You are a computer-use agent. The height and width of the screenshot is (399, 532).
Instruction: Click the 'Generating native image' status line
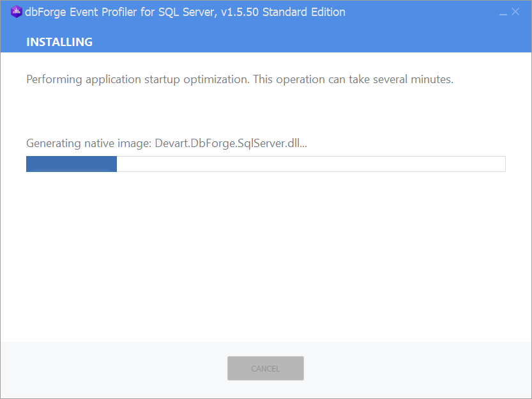[167, 143]
